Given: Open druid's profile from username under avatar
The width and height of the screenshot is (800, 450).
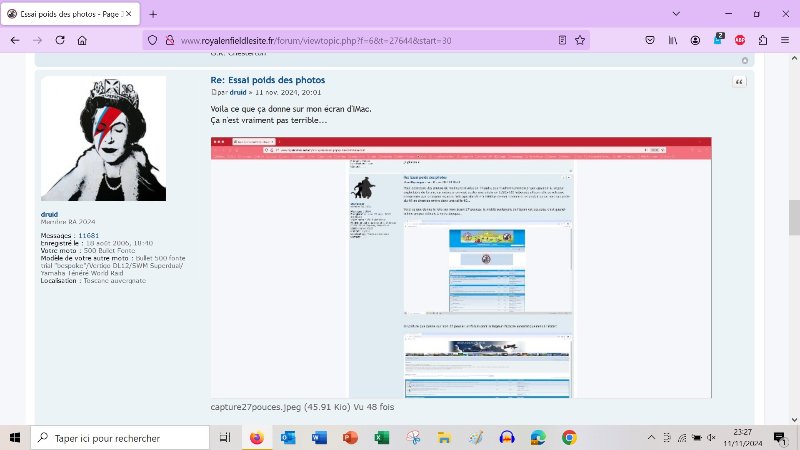Looking at the screenshot, I should pos(50,213).
